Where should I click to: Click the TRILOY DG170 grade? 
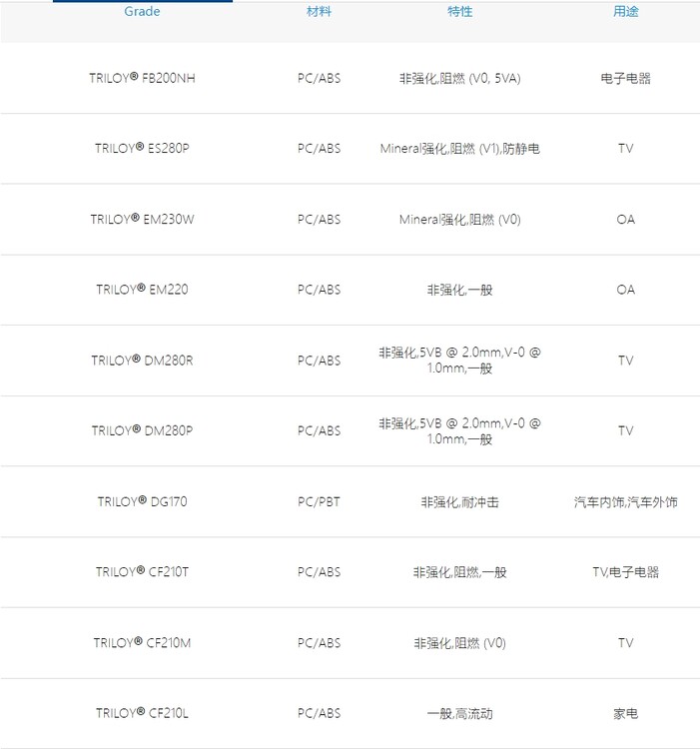[x=142, y=501]
